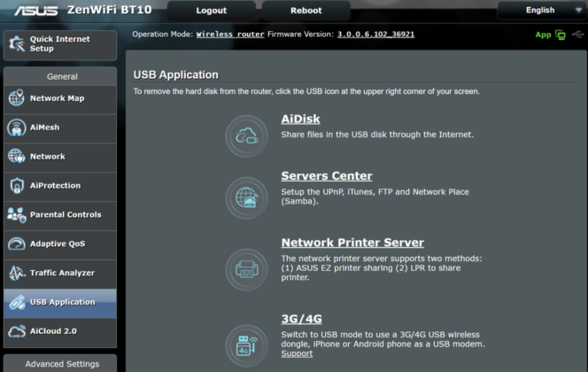
Task: Click the green App device icon
Action: (x=561, y=35)
